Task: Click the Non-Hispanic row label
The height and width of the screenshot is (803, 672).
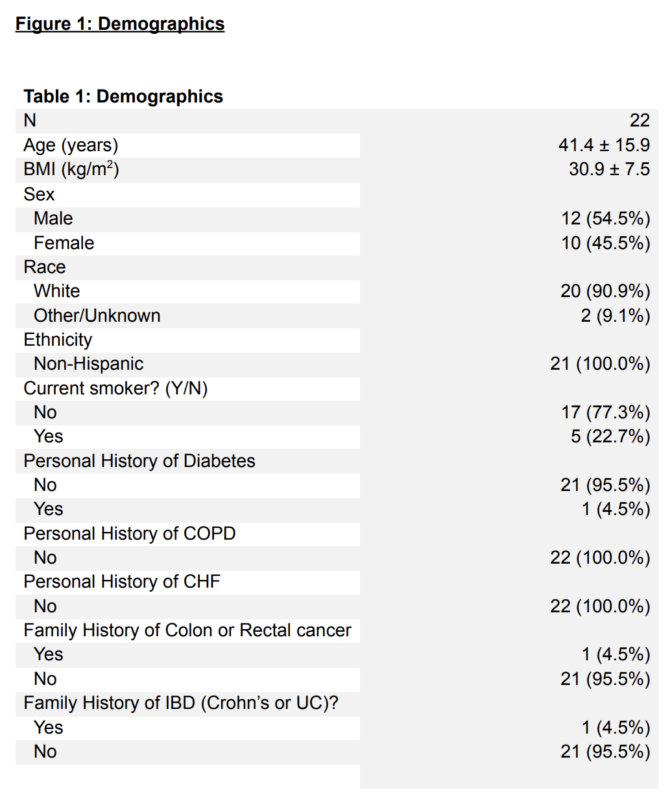Action: [89, 364]
